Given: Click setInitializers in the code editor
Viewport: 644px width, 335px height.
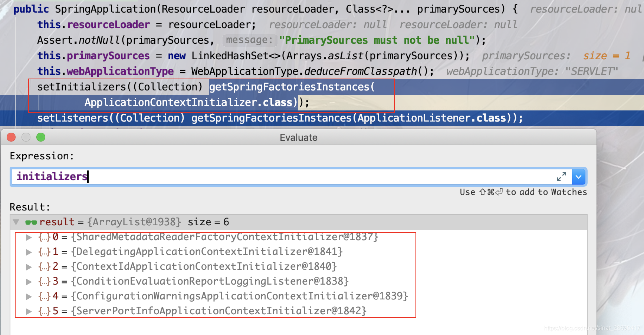Looking at the screenshot, I should pos(82,87).
